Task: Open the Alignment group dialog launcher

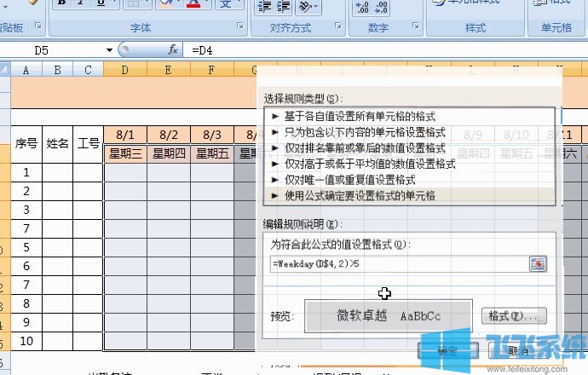Action: point(338,26)
